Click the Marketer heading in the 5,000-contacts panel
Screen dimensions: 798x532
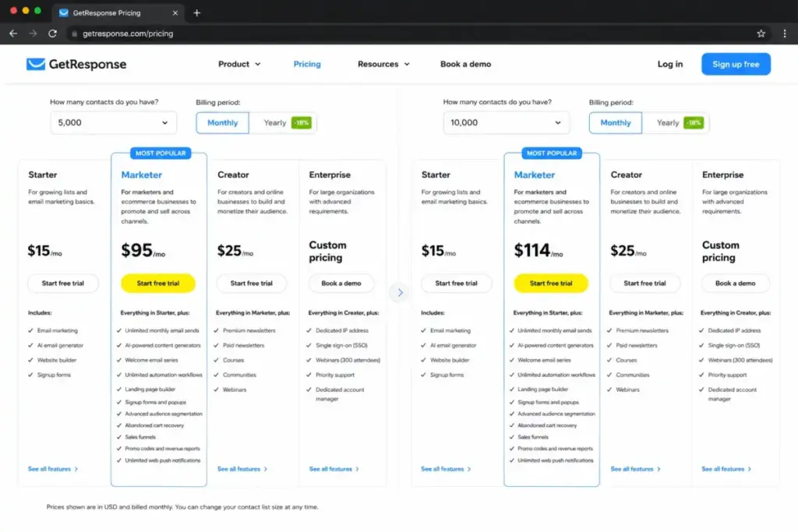(142, 174)
